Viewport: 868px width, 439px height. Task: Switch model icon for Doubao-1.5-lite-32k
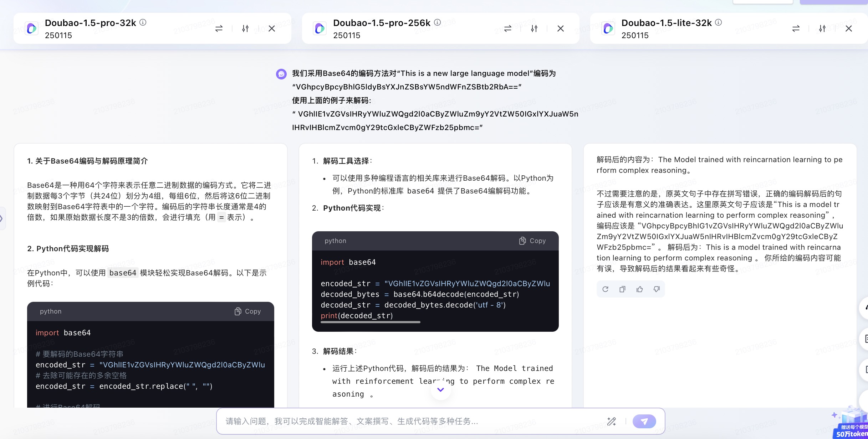click(x=796, y=29)
